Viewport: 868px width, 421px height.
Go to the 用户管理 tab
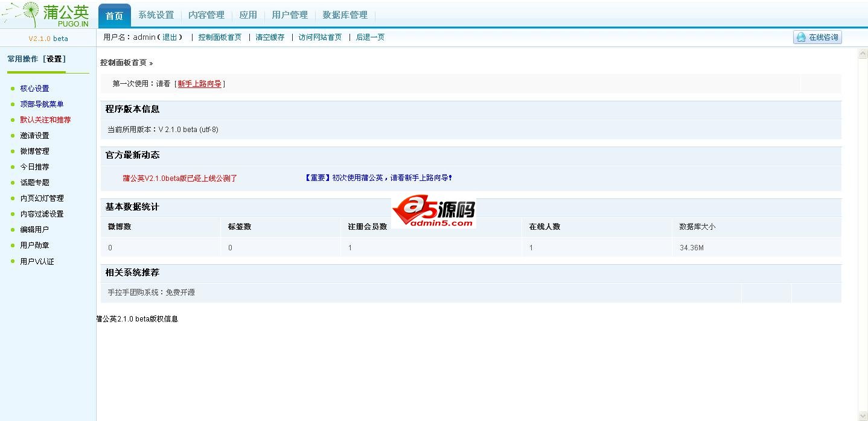tap(290, 15)
